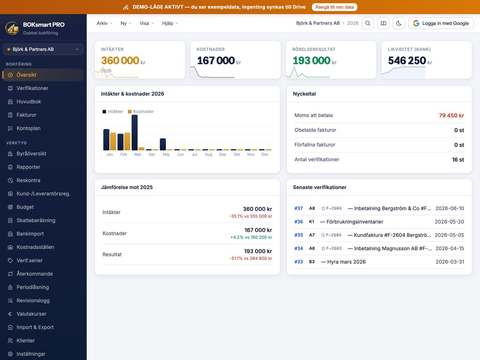Click the Rörelseresultat 193 000 kr card

(x=331, y=60)
